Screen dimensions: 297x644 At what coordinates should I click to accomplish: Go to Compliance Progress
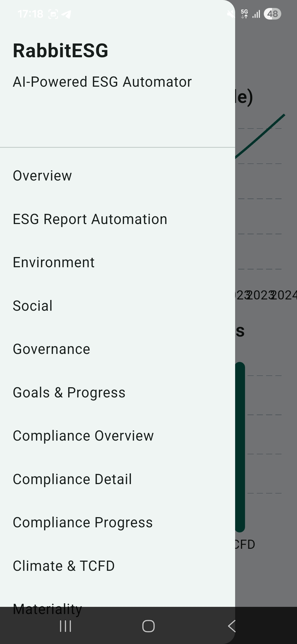point(82,523)
